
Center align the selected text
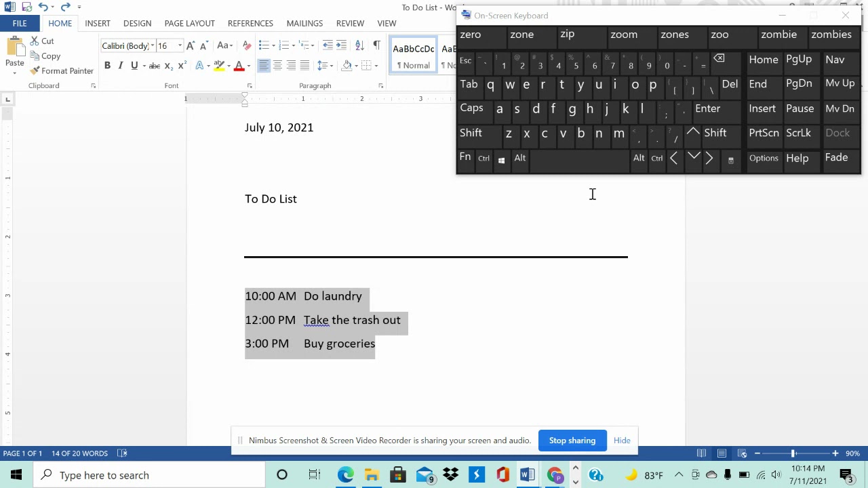(x=277, y=66)
